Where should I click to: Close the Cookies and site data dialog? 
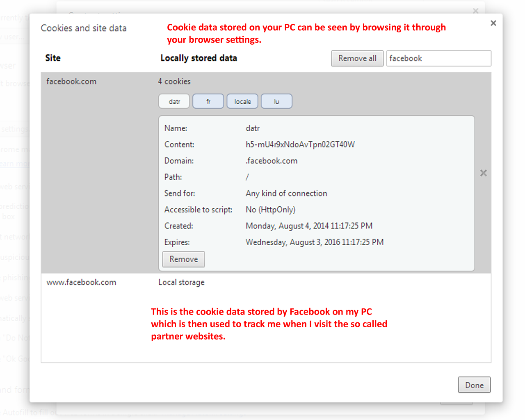(493, 23)
